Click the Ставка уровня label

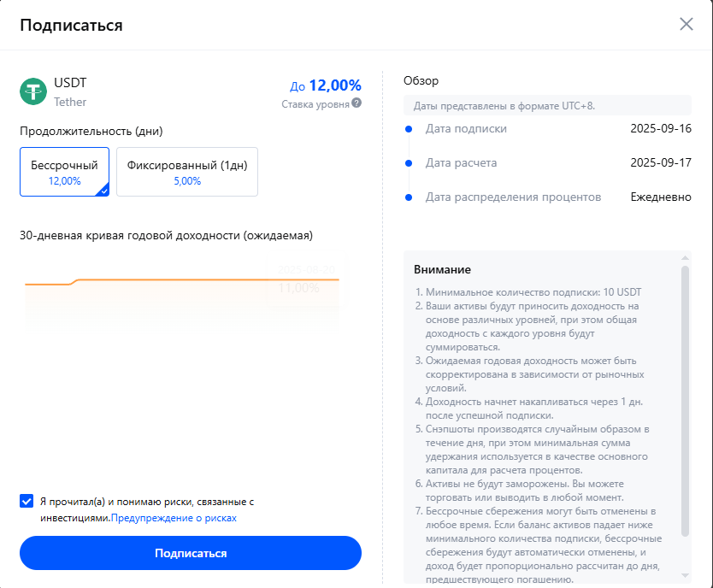[315, 104]
